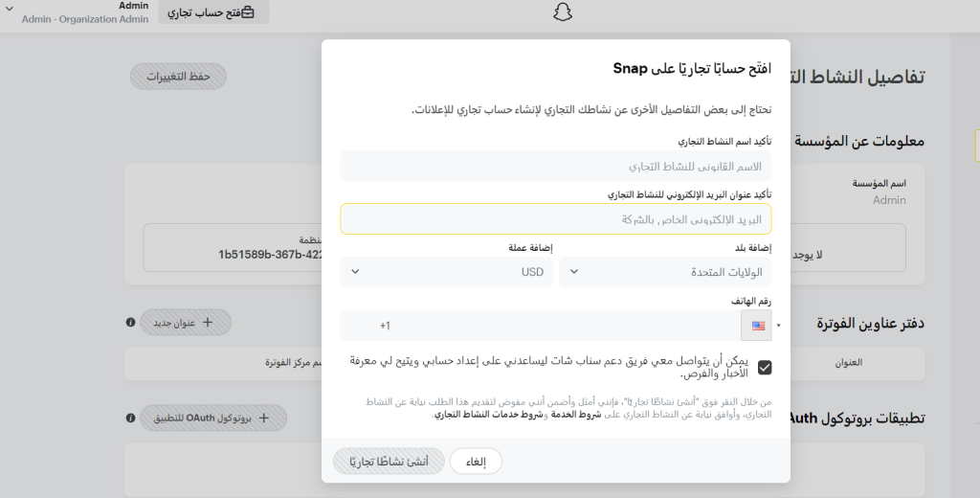Screen dimensions: 980x498
Task: Click the فتح حساب تجاري button
Action: (213, 12)
